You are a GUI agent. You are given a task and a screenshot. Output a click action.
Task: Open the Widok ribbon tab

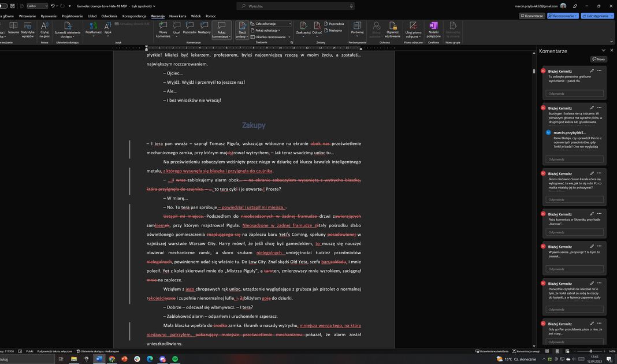click(196, 16)
